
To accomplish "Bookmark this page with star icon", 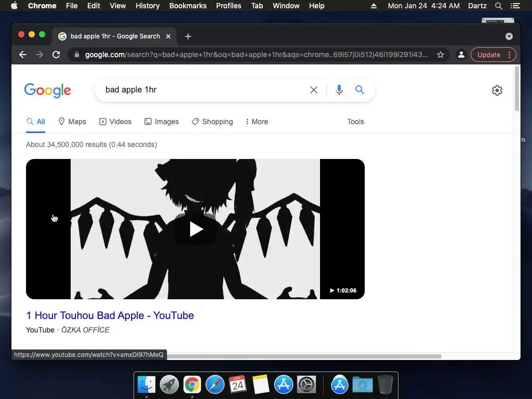I will click(441, 55).
